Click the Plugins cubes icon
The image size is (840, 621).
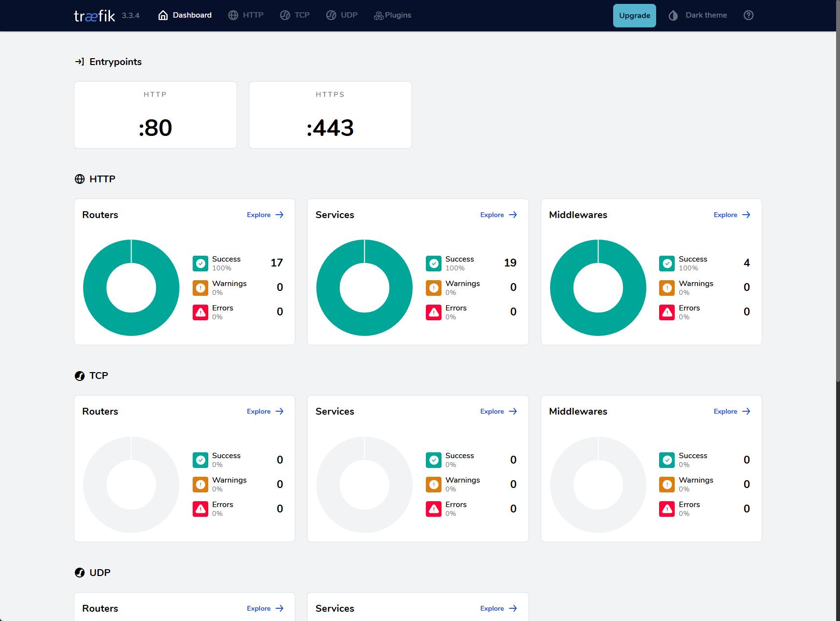coord(378,16)
